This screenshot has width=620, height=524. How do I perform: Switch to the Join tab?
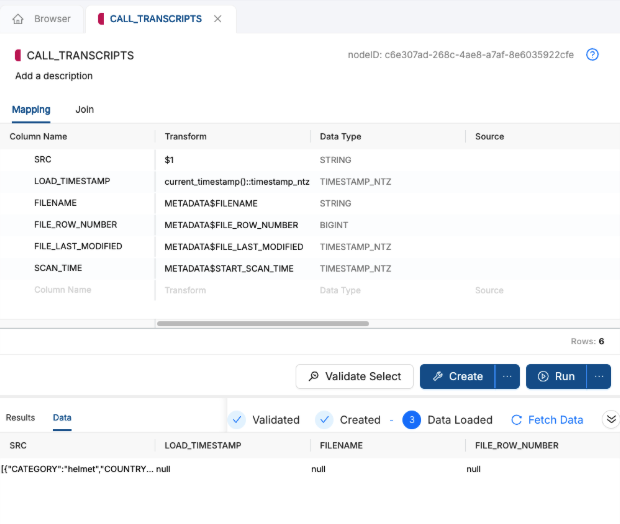(x=84, y=109)
